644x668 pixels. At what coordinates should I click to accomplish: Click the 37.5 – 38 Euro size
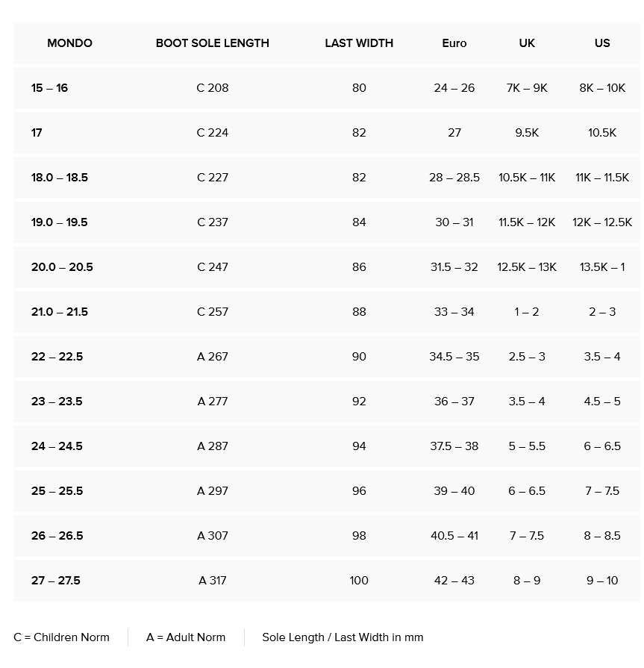454,446
